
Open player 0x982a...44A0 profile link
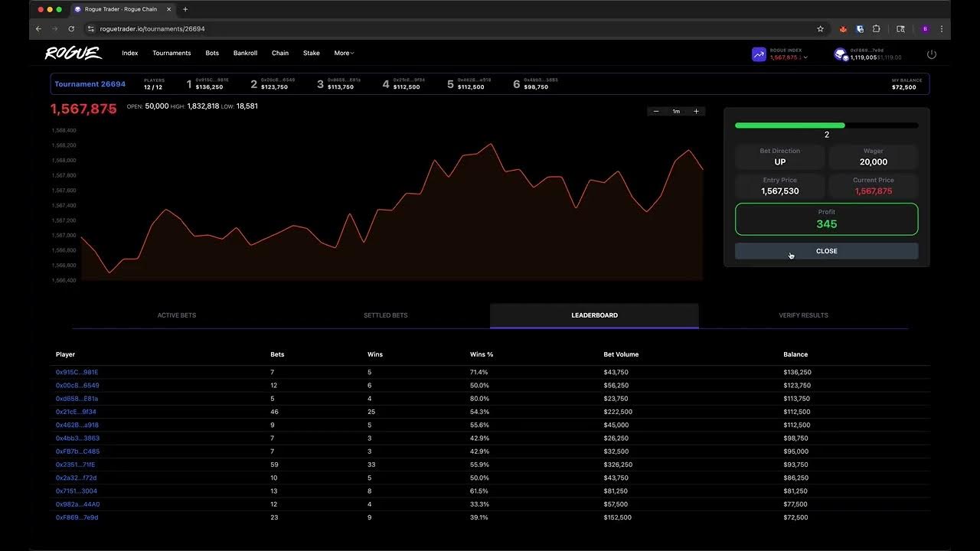77,504
